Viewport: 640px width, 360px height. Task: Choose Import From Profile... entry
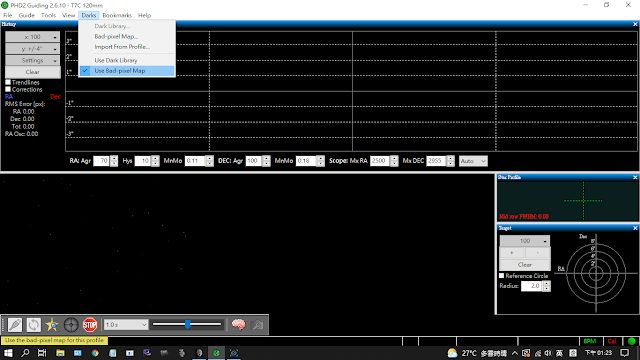pyautogui.click(x=127, y=47)
